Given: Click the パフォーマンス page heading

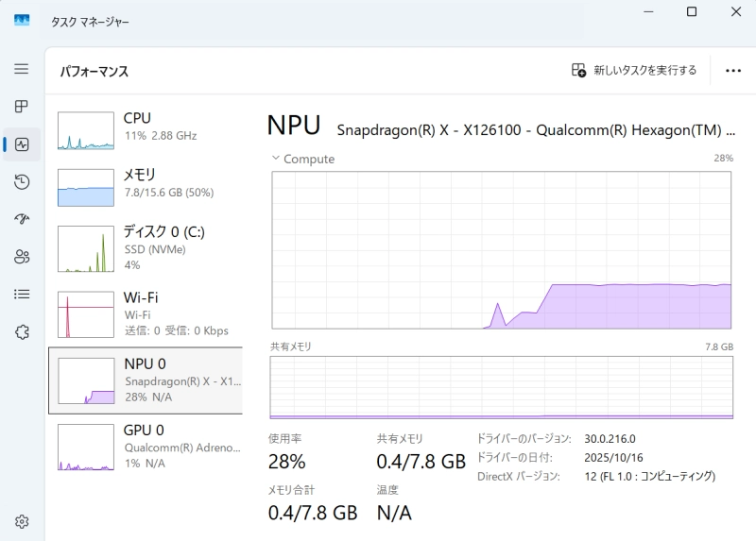Looking at the screenshot, I should [94, 72].
